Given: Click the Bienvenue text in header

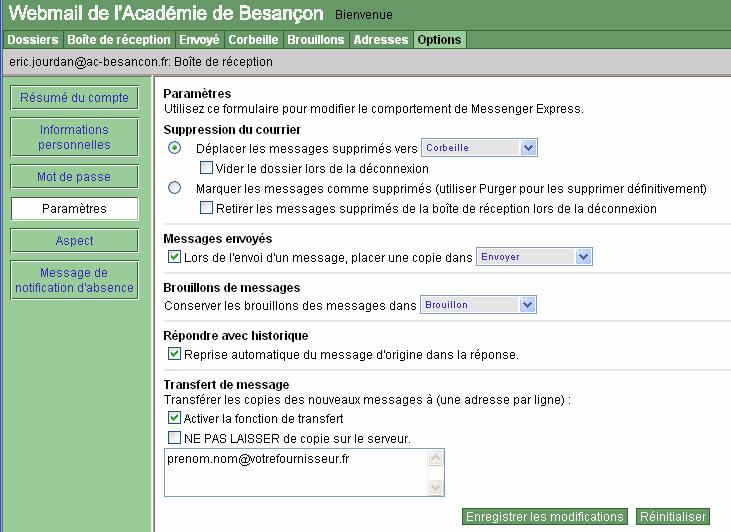Looking at the screenshot, I should [x=364, y=15].
